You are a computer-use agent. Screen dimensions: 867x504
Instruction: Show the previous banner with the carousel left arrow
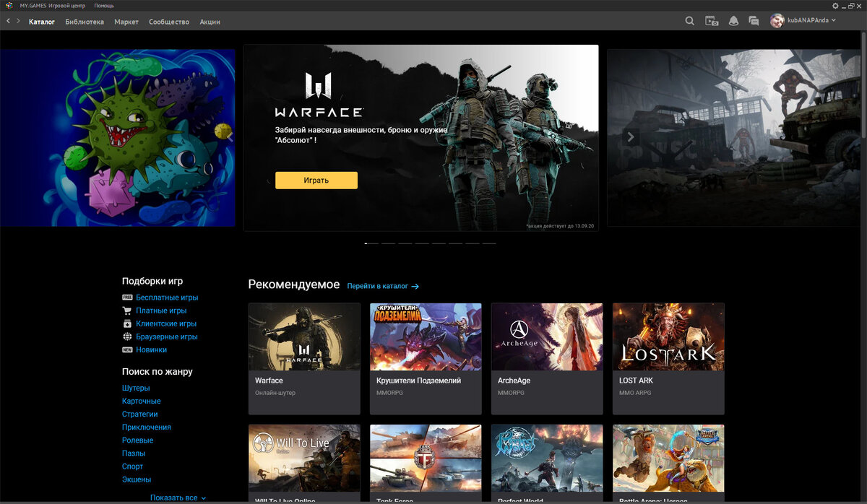(x=230, y=136)
